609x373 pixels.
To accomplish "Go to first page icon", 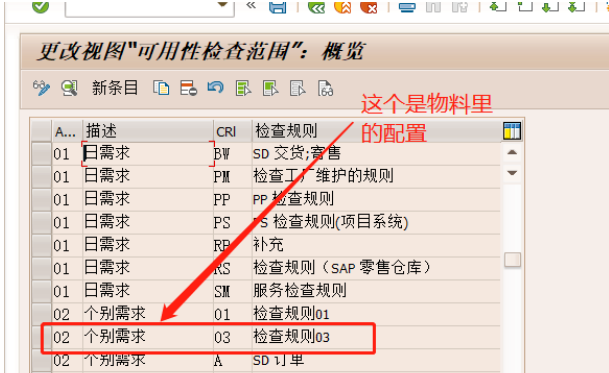I will pos(498,6).
